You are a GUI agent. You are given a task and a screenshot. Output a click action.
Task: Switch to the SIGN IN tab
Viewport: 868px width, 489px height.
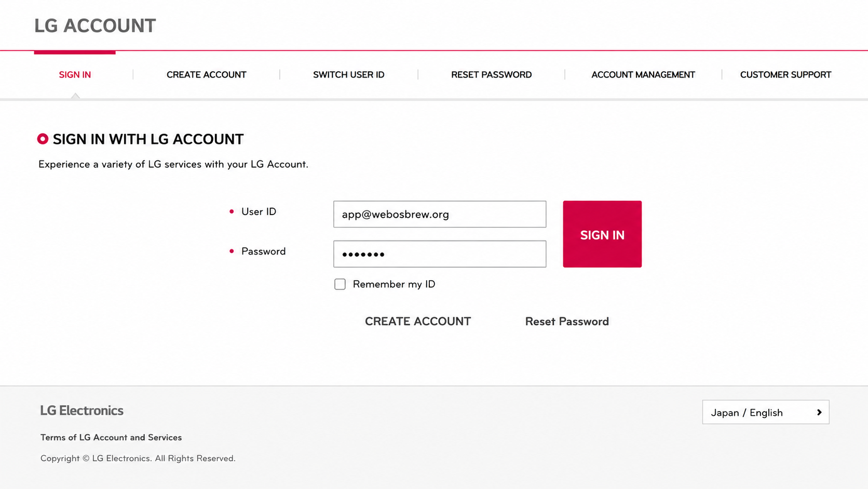75,74
